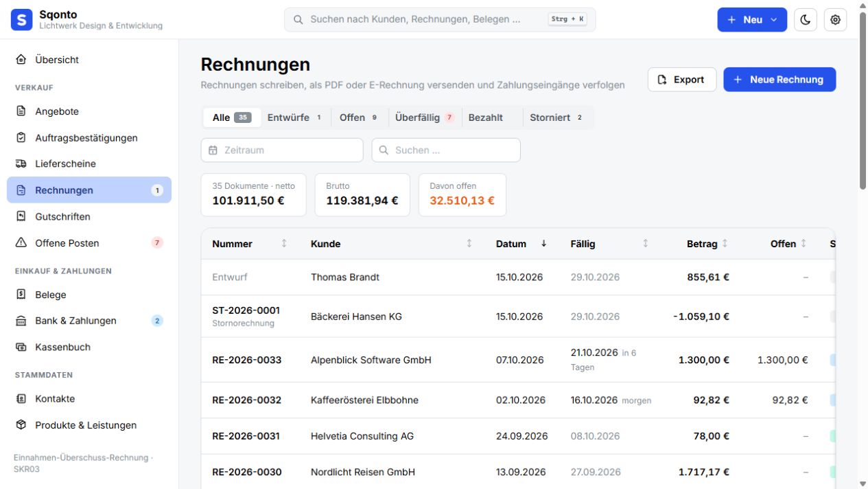This screenshot has width=868, height=489.
Task: Open Produkte & Leistungen
Action: pos(89,425)
